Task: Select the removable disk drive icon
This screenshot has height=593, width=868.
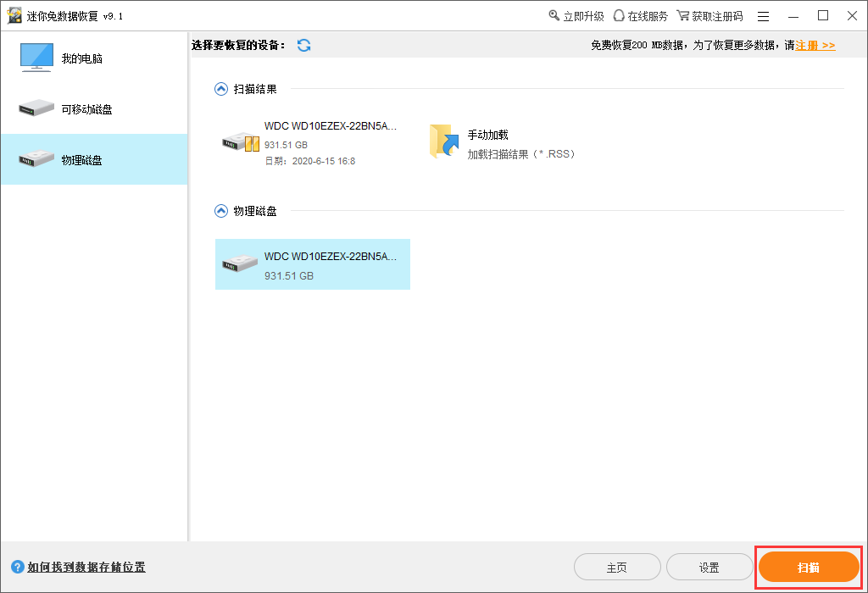Action: point(36,108)
